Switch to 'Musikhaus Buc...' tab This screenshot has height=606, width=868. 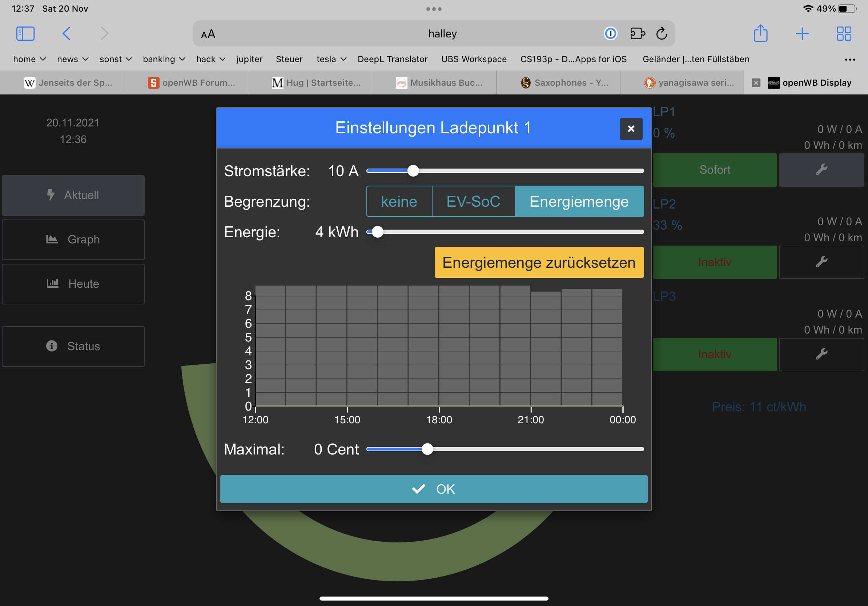[x=440, y=83]
